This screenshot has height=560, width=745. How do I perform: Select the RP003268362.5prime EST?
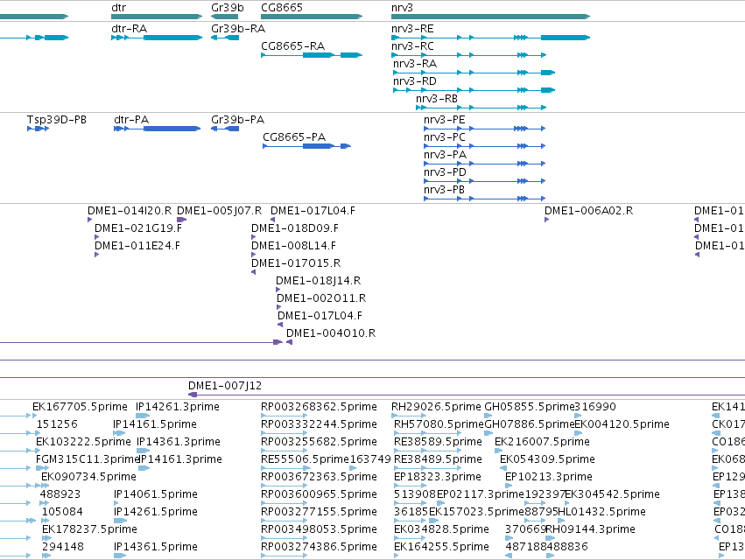tap(285, 416)
